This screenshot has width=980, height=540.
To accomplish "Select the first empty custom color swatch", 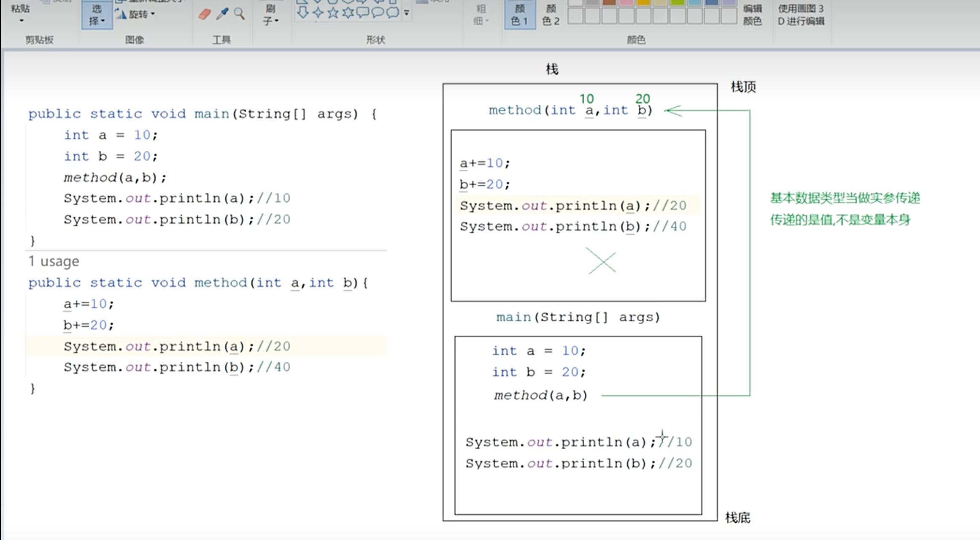I will 575,16.
